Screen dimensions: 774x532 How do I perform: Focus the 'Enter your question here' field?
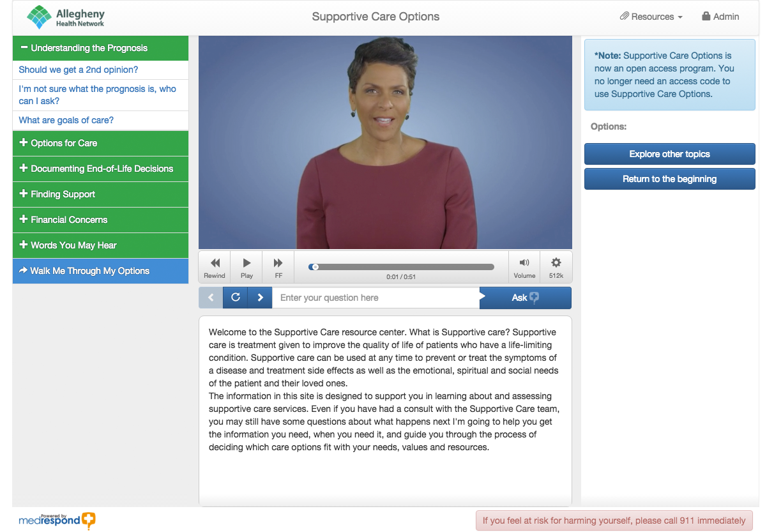point(376,298)
